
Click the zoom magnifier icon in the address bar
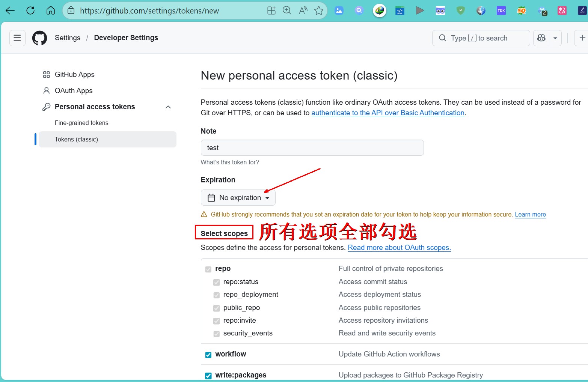pos(287,11)
